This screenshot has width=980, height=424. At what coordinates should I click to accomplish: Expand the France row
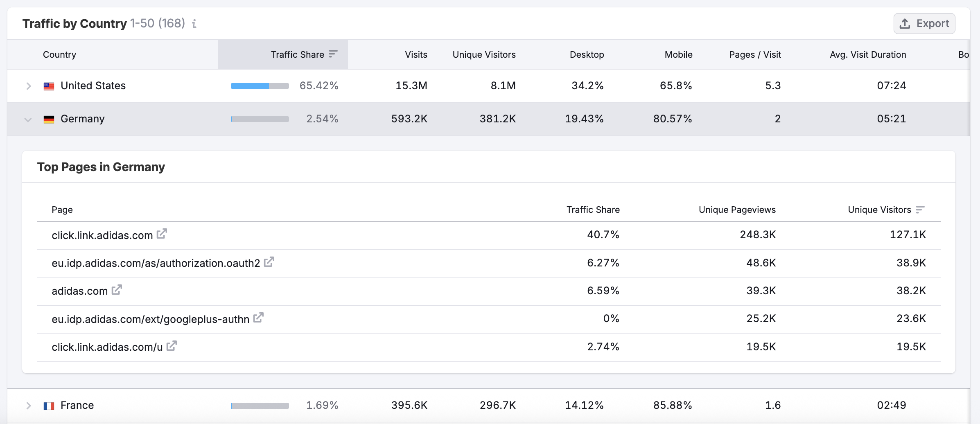[x=28, y=406]
